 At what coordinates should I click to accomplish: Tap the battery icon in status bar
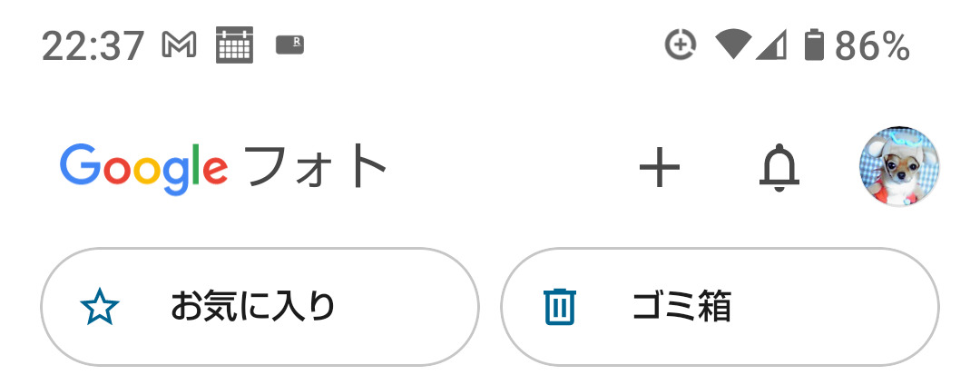814,44
